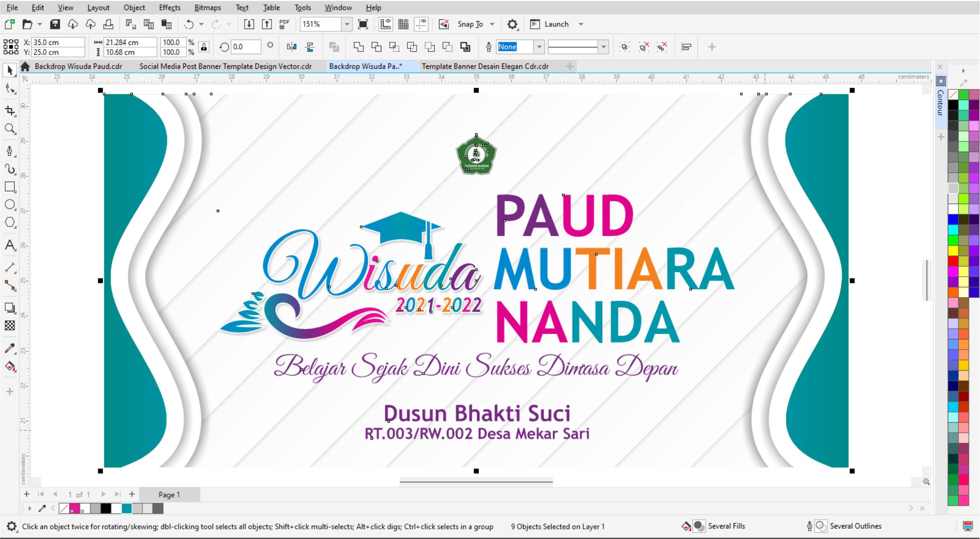
Task: Click the Welcome screen home icon
Action: [25, 67]
